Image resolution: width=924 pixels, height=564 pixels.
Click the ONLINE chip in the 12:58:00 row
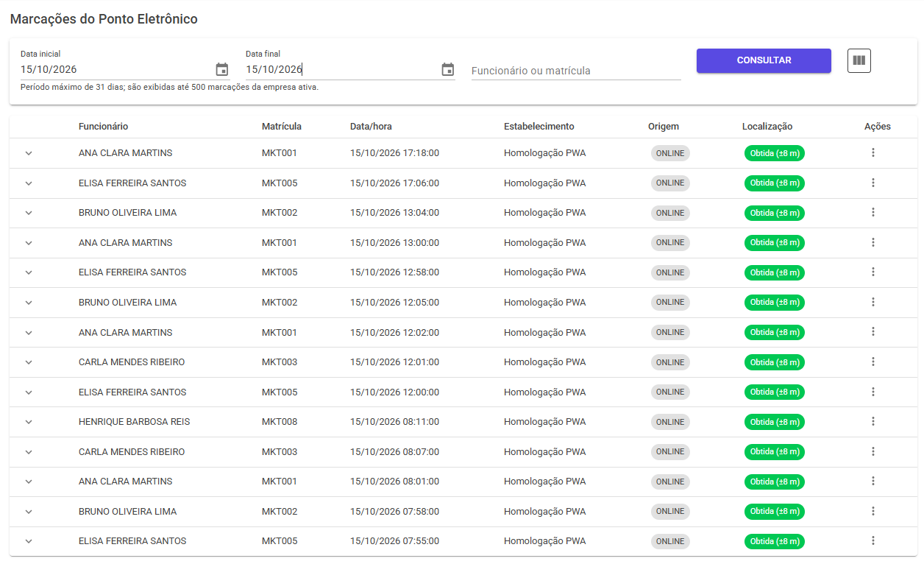coord(670,272)
